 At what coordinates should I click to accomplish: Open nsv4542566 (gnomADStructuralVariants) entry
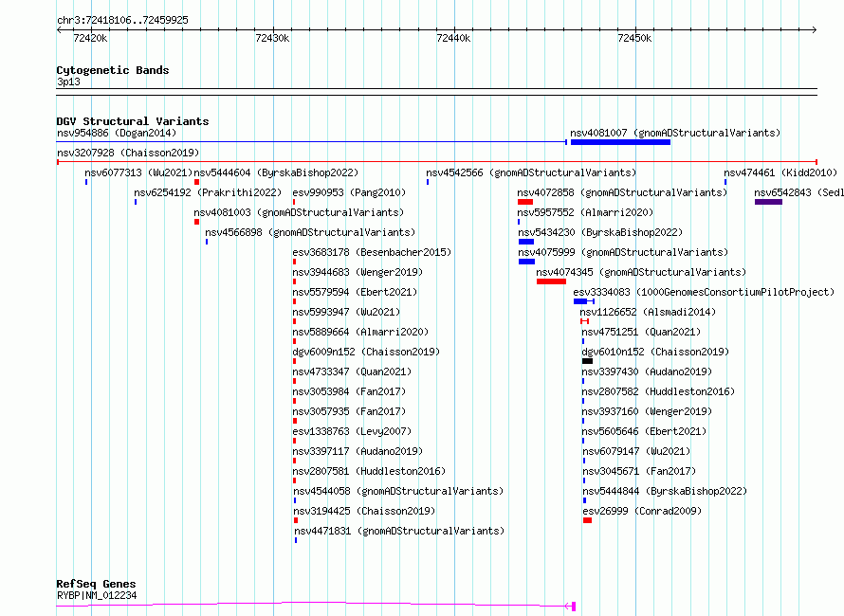click(531, 172)
